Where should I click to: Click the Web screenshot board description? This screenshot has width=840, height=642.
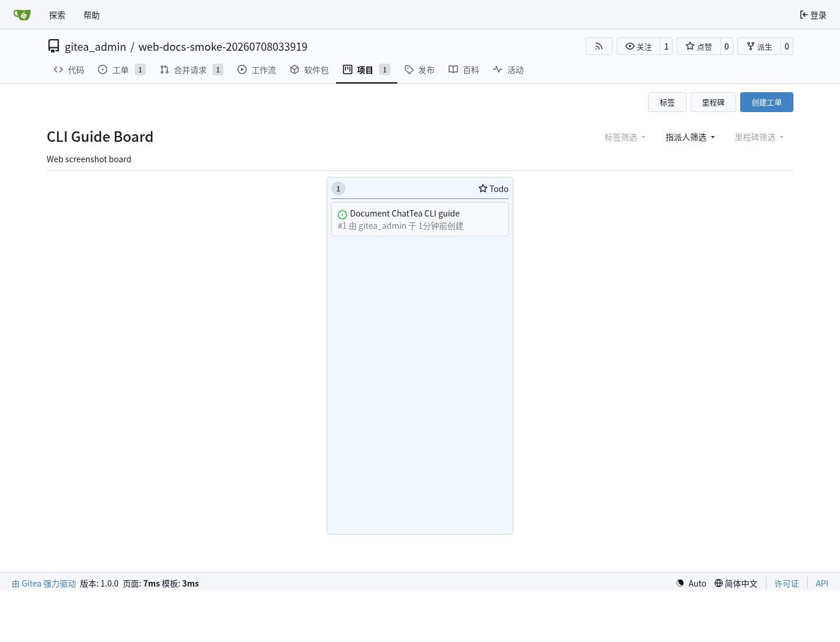[x=89, y=159]
